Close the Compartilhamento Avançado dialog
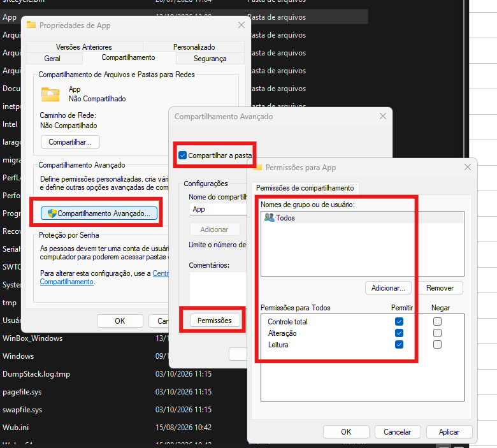This screenshot has height=448, width=497. [383, 116]
